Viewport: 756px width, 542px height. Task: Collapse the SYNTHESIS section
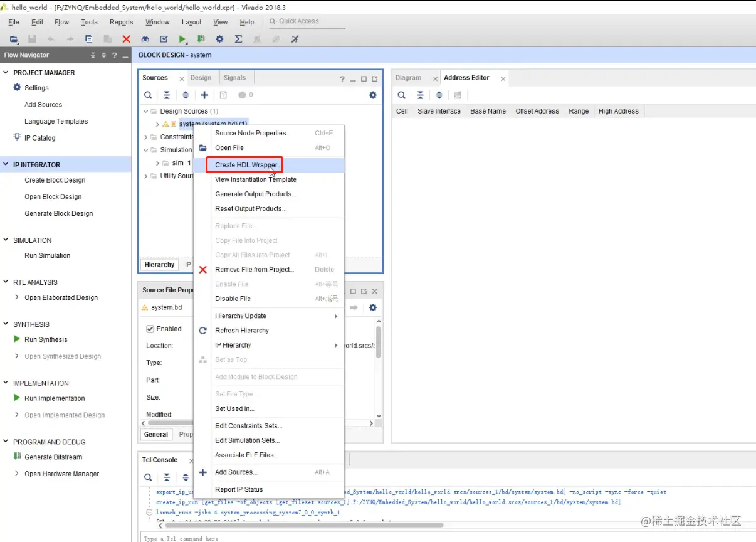tap(6, 324)
